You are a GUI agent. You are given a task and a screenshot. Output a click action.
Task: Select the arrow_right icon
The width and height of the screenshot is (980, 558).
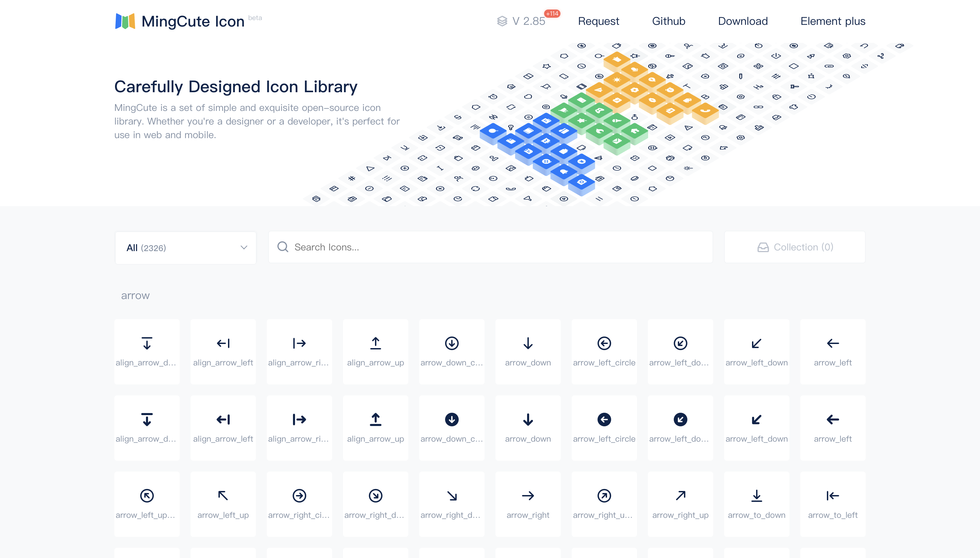coord(528,504)
